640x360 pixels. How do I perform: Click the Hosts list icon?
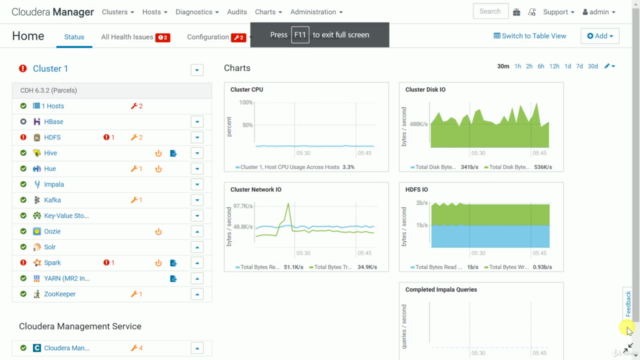[36, 106]
